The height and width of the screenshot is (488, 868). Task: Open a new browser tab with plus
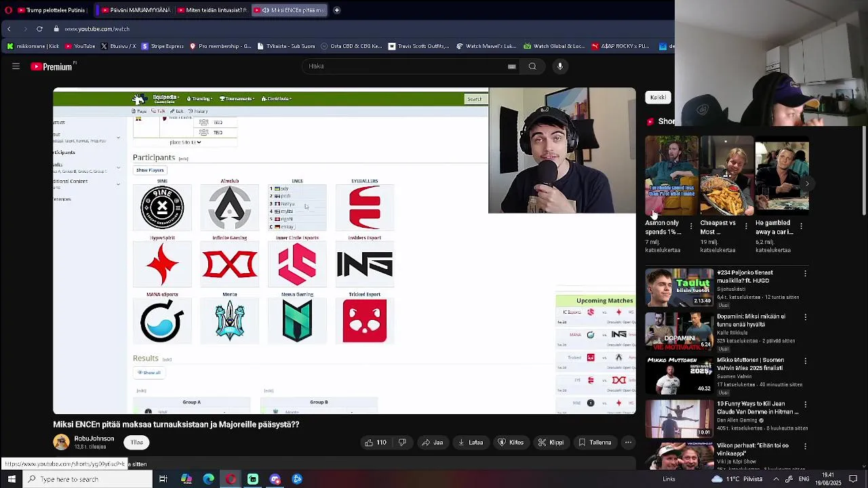tap(336, 10)
